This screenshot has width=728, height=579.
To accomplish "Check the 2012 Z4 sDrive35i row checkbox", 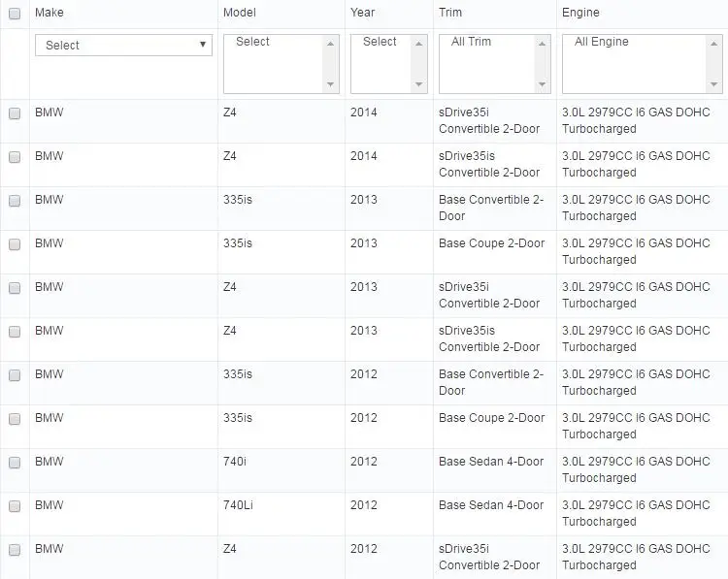I will coord(15,550).
